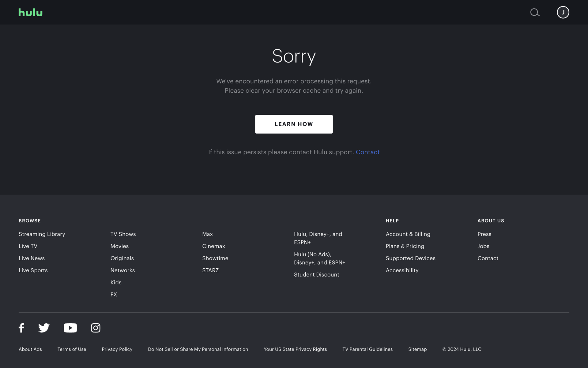This screenshot has width=588, height=368.
Task: Go to Live TV link
Action: coord(28,246)
